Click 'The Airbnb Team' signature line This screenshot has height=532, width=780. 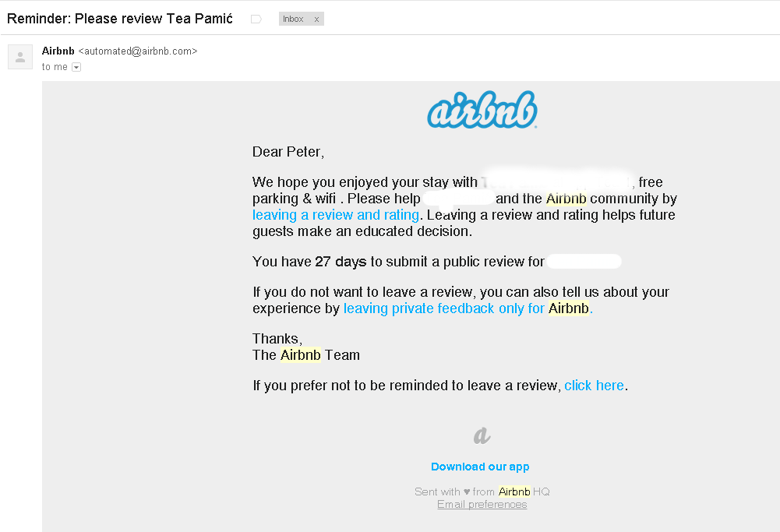pyautogui.click(x=306, y=355)
